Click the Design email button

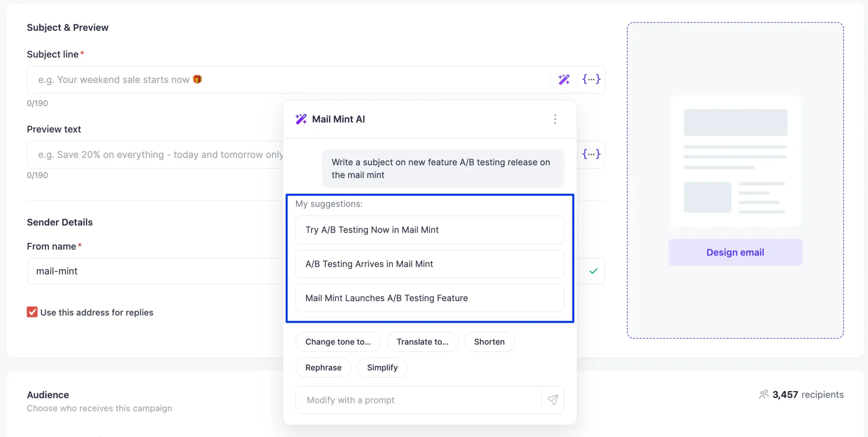(x=735, y=252)
